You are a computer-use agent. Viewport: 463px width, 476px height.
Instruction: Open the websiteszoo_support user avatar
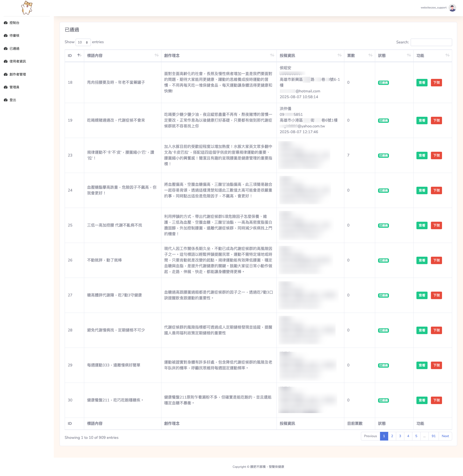pos(452,8)
